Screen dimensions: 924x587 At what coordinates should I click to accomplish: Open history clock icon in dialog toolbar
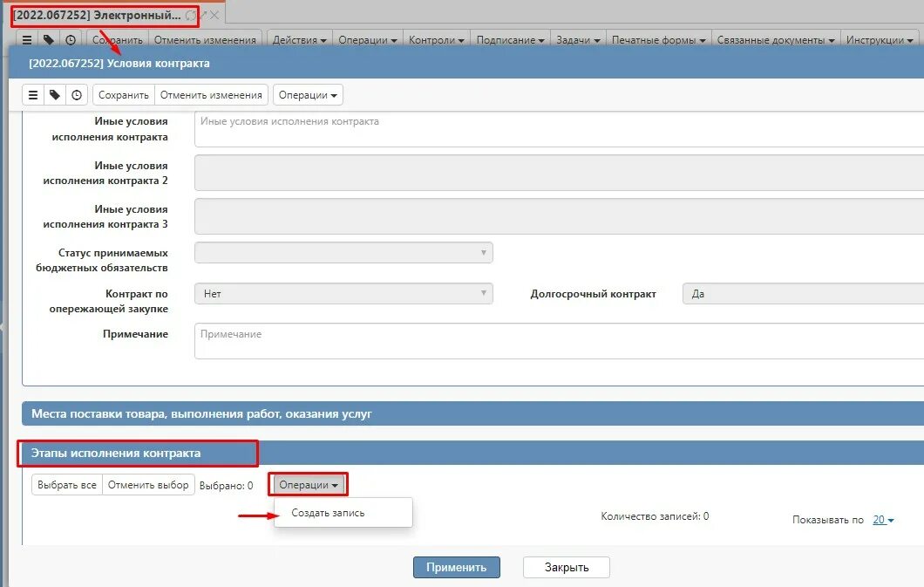[77, 95]
